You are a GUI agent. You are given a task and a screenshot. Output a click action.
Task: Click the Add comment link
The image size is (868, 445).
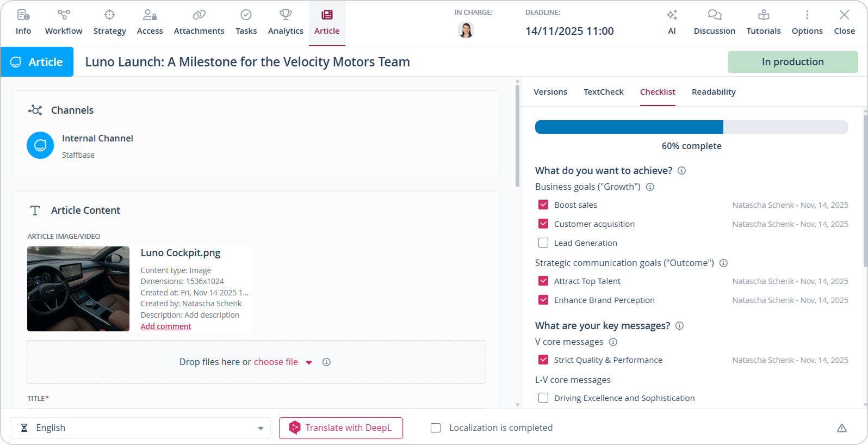[166, 326]
